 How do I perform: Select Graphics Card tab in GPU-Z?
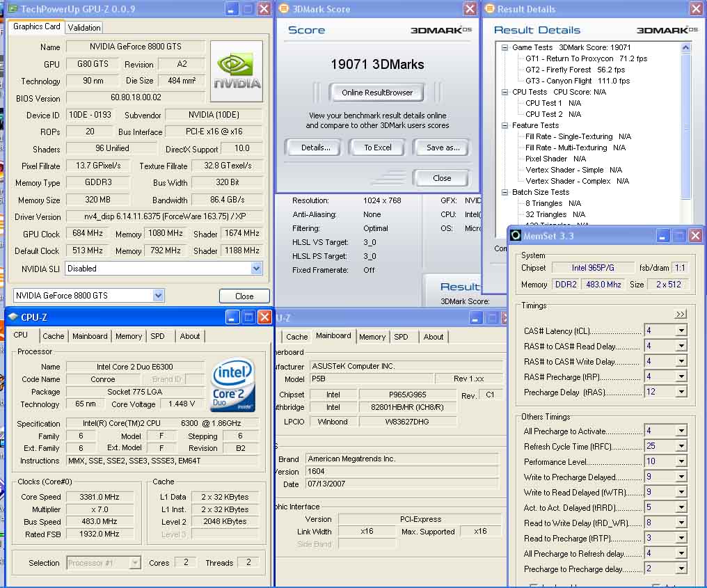[36, 26]
